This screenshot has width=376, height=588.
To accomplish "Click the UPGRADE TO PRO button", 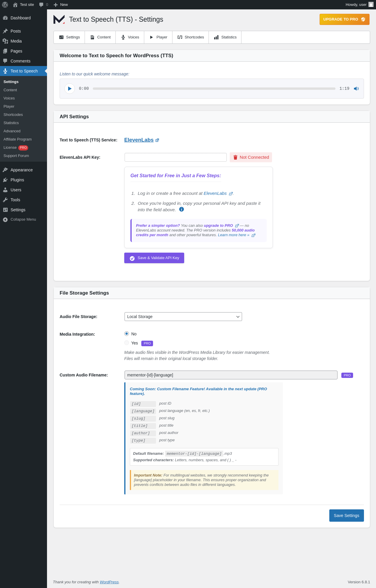I will click(x=344, y=19).
